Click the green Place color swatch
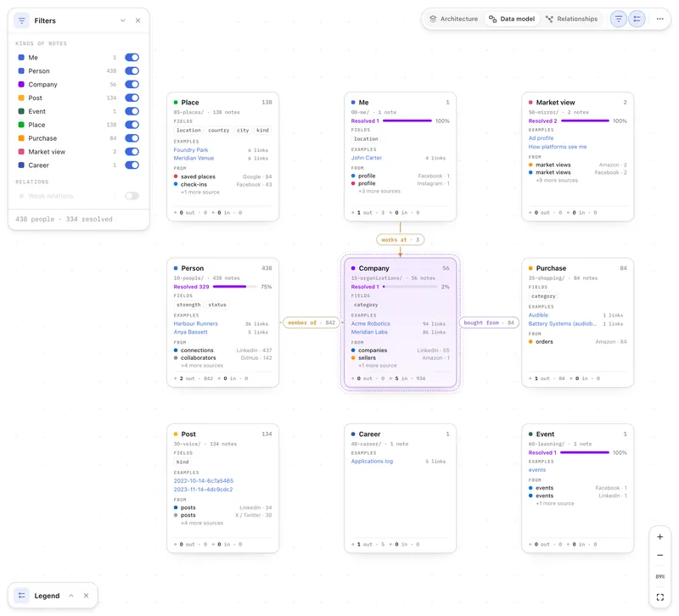 click(21, 124)
